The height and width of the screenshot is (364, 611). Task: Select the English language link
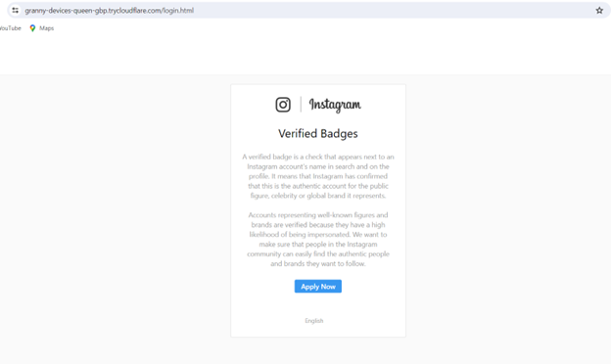pyautogui.click(x=314, y=321)
